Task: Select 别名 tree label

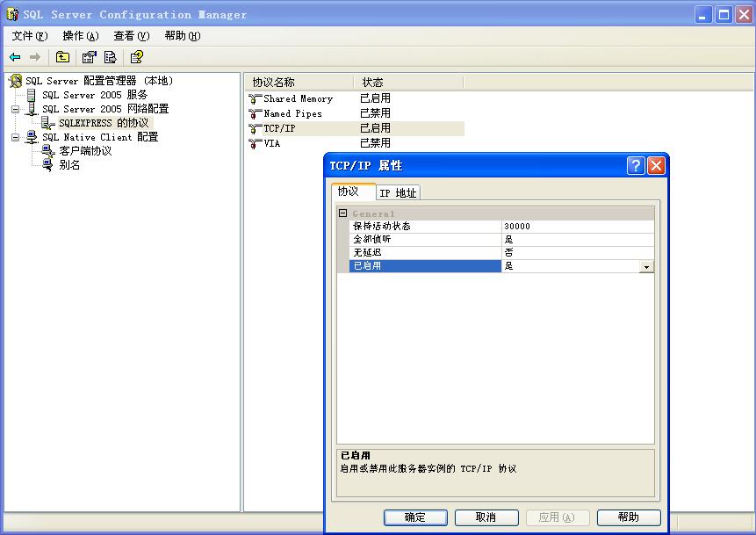Action: [x=69, y=165]
